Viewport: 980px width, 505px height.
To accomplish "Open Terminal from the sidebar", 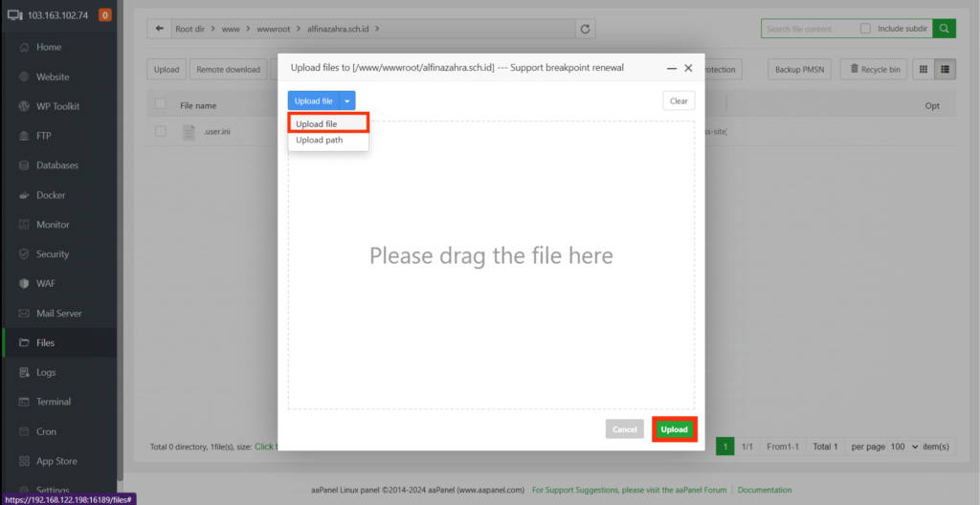I will [x=54, y=402].
